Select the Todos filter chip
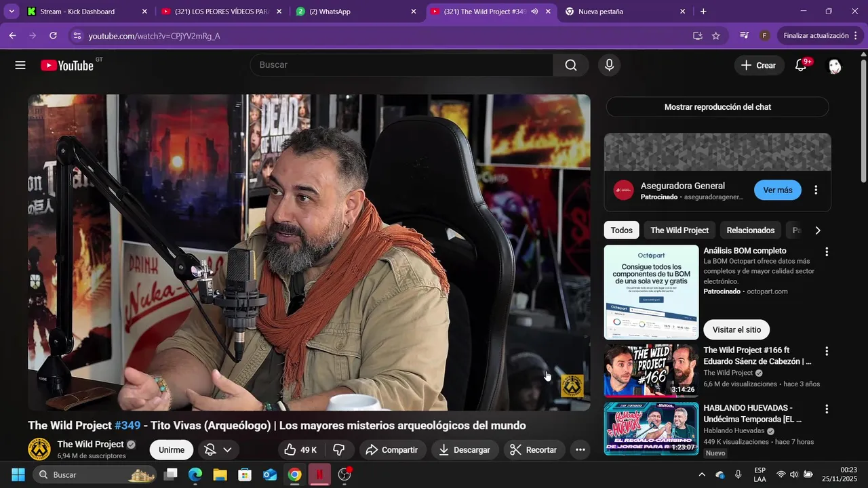The image size is (868, 488). pyautogui.click(x=621, y=230)
